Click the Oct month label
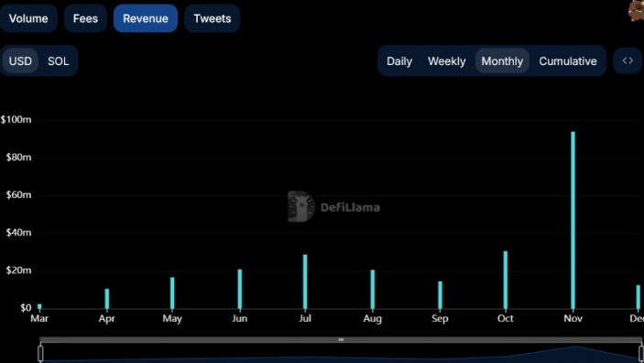 (x=505, y=319)
